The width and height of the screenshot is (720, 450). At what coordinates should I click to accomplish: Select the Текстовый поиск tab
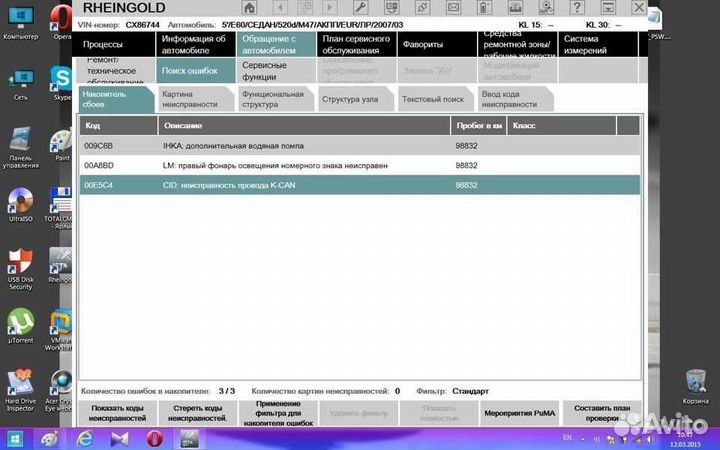432,99
